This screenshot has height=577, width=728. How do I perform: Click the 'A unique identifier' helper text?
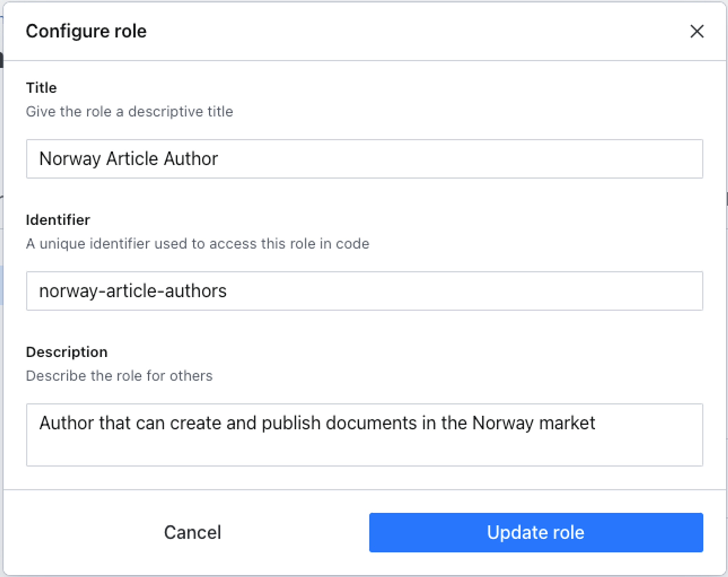[197, 244]
